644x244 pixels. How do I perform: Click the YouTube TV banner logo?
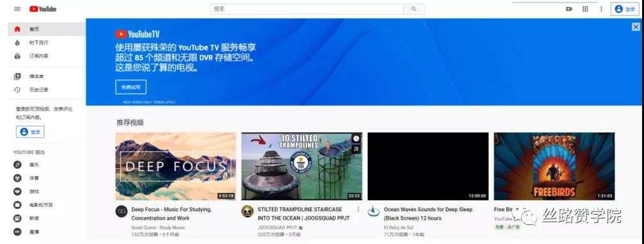click(x=137, y=34)
